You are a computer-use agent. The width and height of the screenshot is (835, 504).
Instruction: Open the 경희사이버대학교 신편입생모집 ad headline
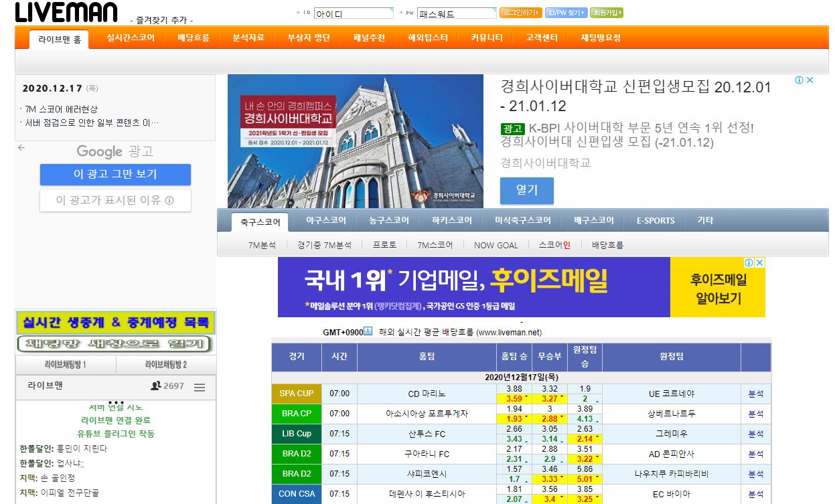(636, 96)
